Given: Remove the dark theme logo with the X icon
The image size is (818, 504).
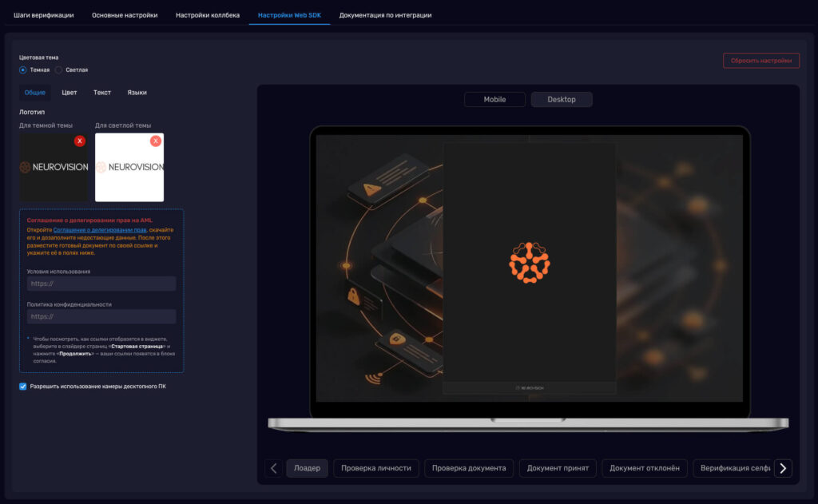Looking at the screenshot, I should point(79,141).
